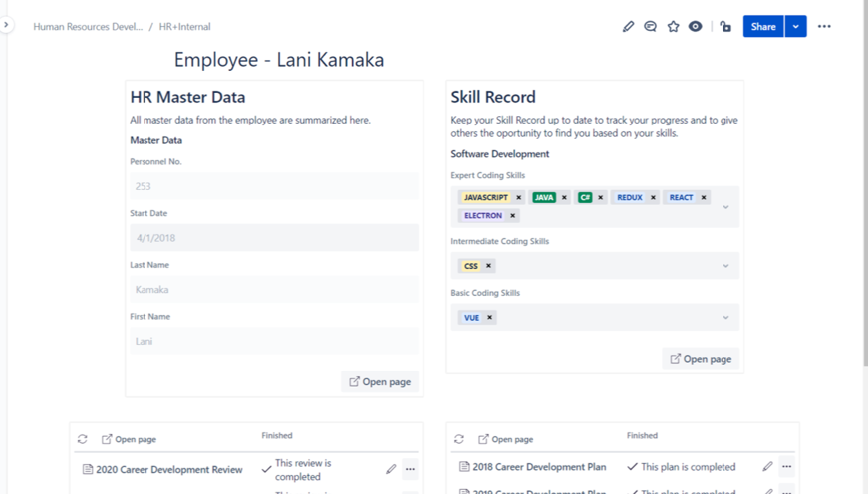This screenshot has width=868, height=494.
Task: Expand the left sidebar chevron
Action: pyautogui.click(x=7, y=25)
